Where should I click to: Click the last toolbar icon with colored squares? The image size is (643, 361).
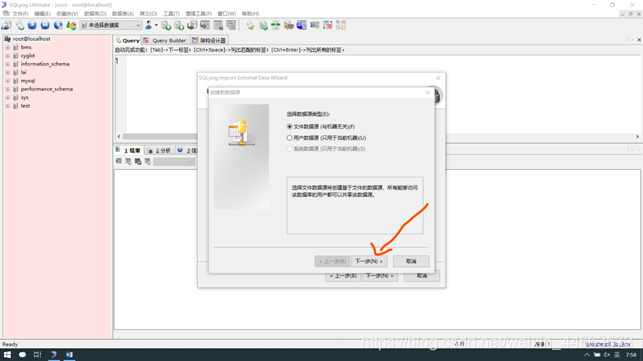341,25
